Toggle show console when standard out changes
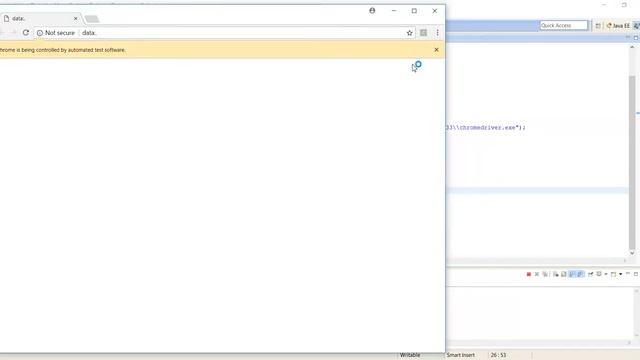 (x=572, y=274)
